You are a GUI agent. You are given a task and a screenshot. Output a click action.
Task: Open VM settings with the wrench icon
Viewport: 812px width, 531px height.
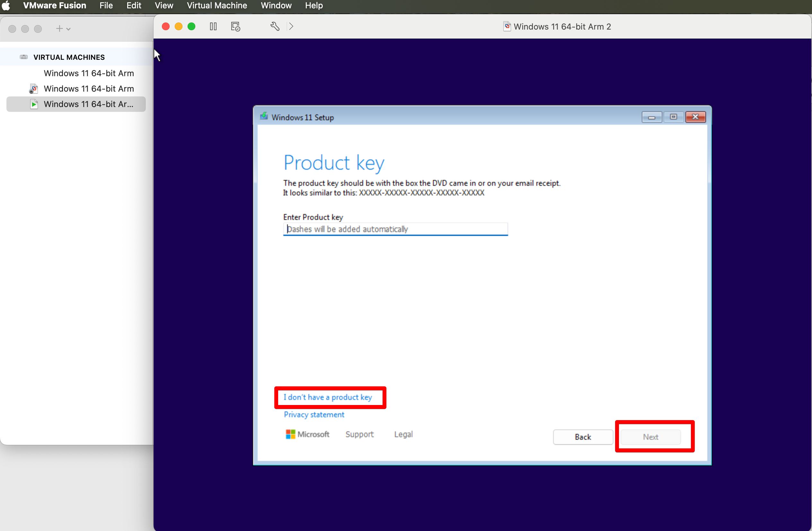pyautogui.click(x=275, y=26)
